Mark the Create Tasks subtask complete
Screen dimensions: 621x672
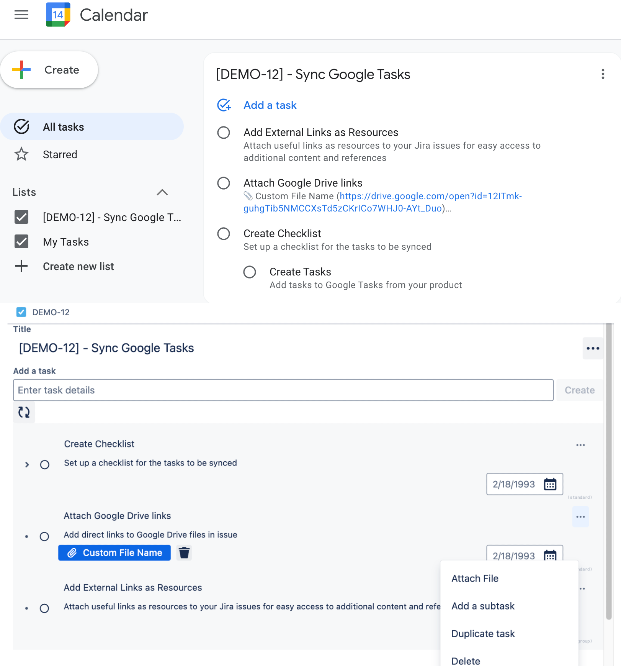pos(250,272)
